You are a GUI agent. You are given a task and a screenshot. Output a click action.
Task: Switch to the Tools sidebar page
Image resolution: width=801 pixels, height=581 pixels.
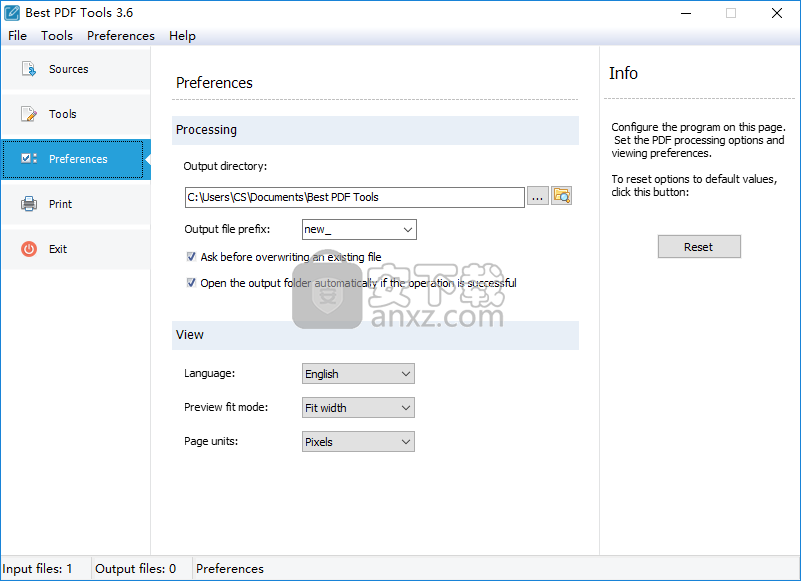pos(76,114)
